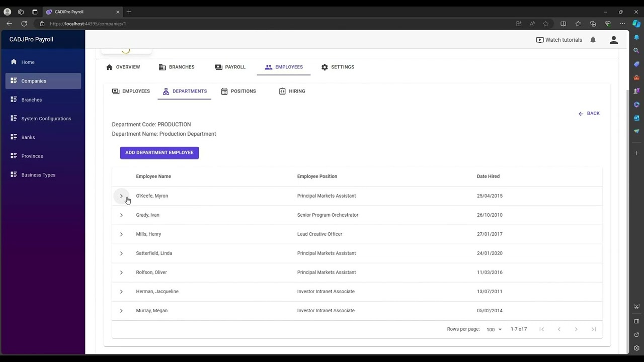This screenshot has height=362, width=644.
Task: Open the Copilot sidebar icon
Action: [636, 24]
